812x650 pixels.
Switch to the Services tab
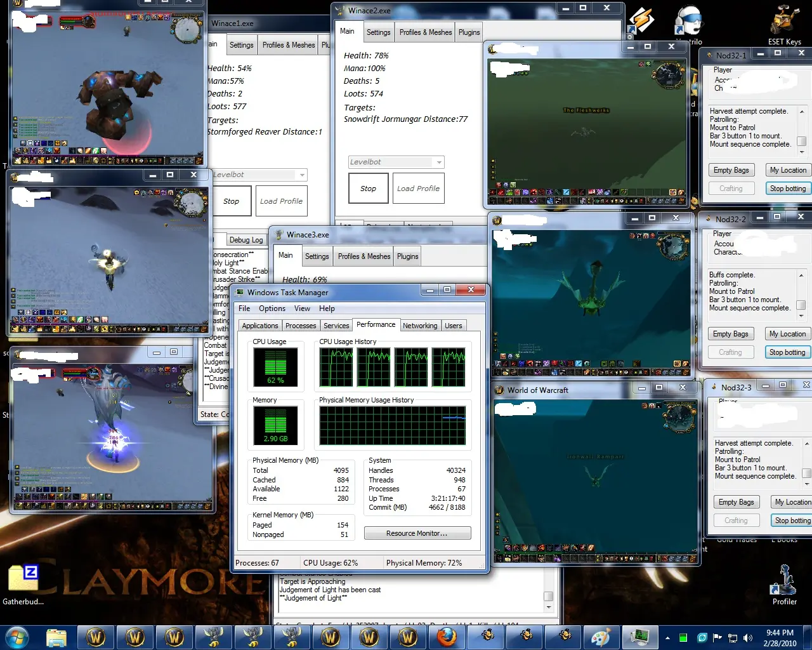336,326
